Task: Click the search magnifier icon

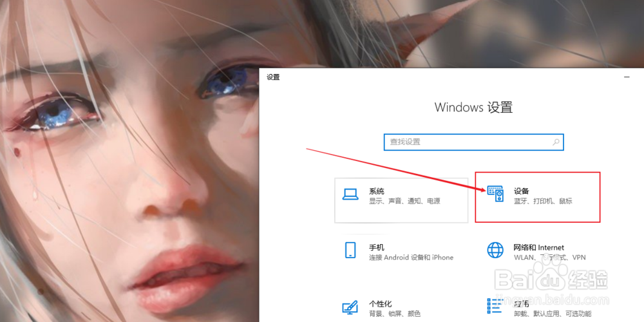Action: click(556, 142)
